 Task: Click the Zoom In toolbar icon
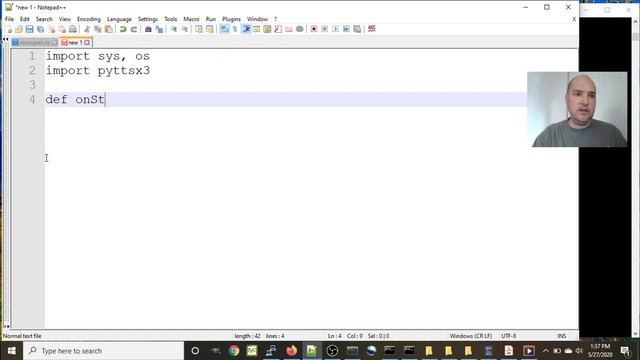click(173, 29)
